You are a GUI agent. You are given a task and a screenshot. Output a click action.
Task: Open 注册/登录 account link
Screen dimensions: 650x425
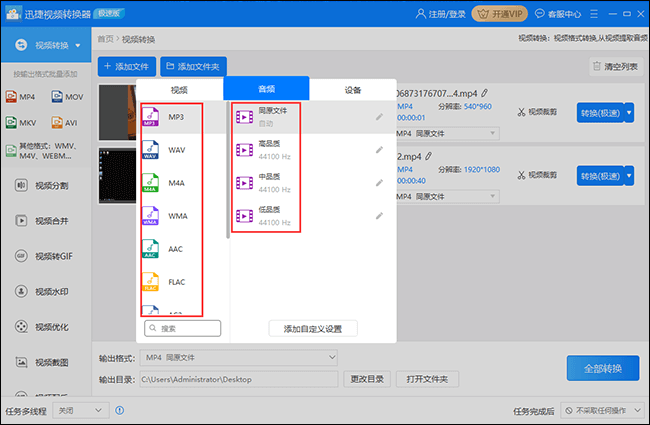coord(441,14)
